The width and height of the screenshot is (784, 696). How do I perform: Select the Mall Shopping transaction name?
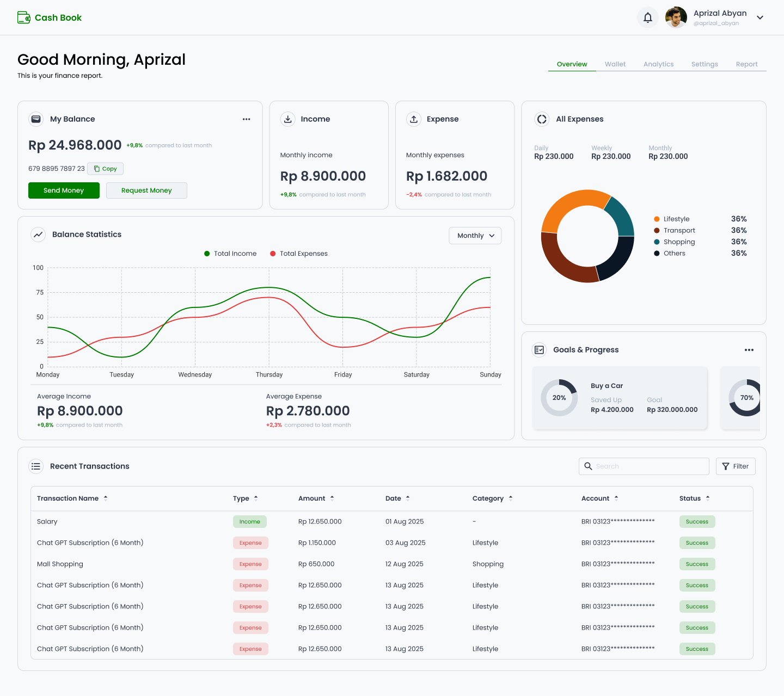point(60,564)
